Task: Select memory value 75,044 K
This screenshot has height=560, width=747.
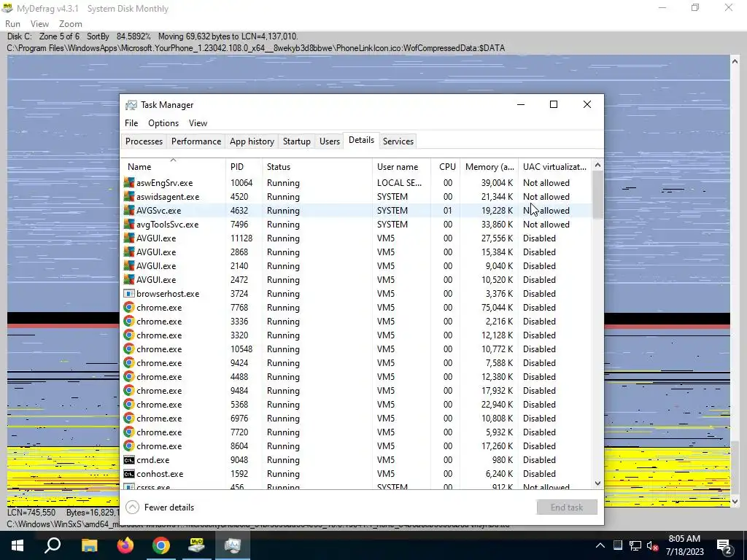Action: (x=497, y=308)
